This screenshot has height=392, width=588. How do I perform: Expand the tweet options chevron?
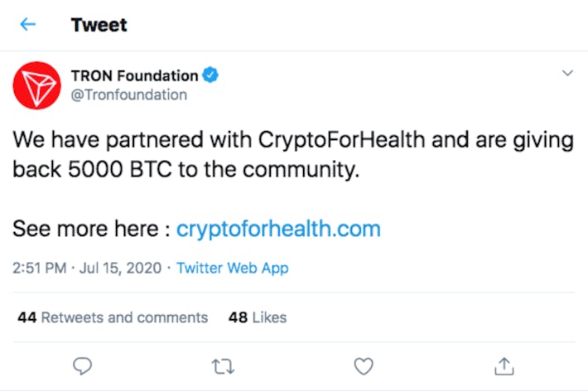567,73
